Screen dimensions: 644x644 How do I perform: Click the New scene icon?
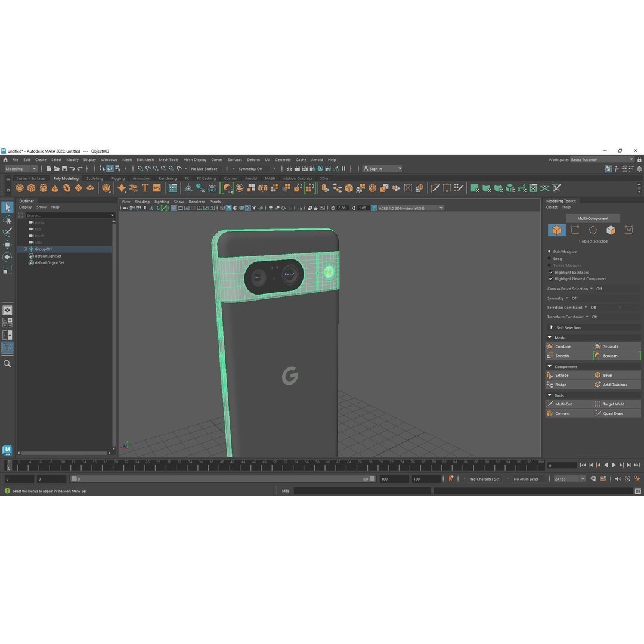49,169
